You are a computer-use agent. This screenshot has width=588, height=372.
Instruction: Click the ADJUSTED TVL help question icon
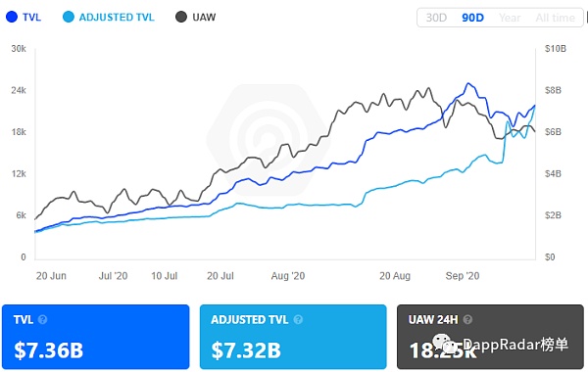click(x=298, y=319)
